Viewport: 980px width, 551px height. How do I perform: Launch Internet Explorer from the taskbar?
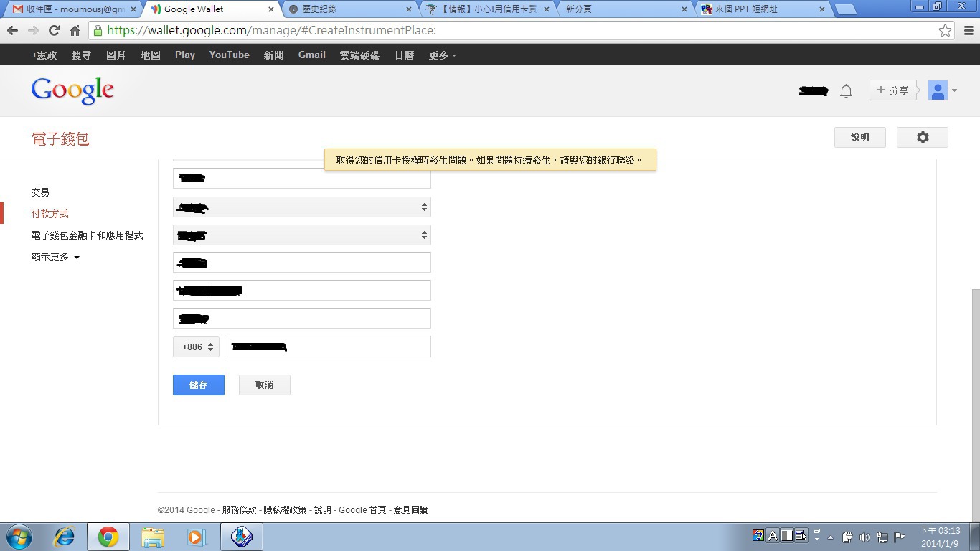pos(65,537)
